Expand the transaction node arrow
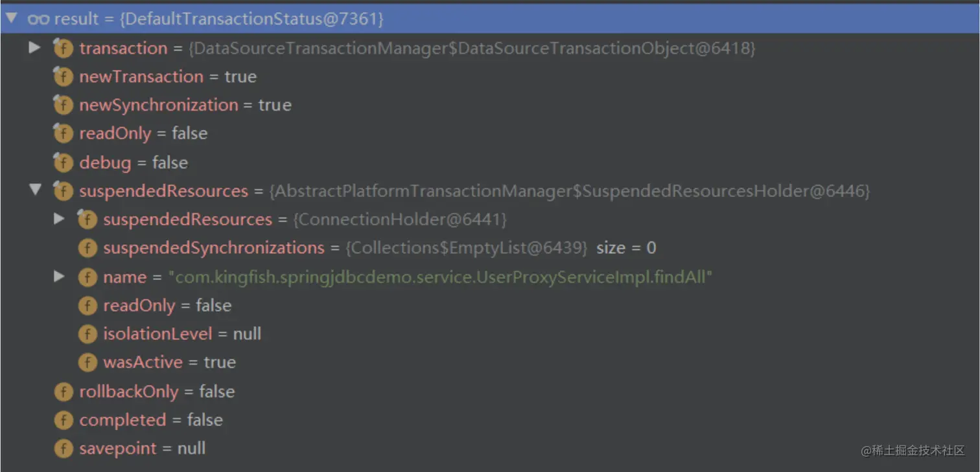 [34, 48]
